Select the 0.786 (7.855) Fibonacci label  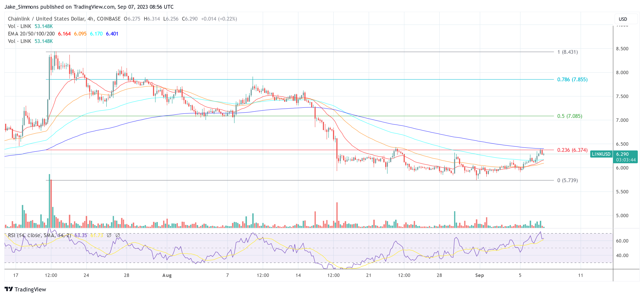pyautogui.click(x=572, y=80)
